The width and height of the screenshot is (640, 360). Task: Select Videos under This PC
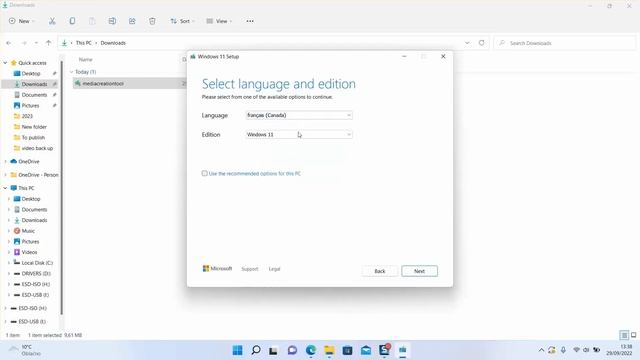(29, 252)
